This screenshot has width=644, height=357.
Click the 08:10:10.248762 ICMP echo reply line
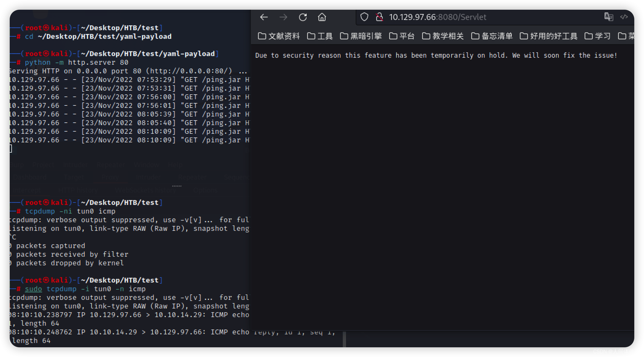[x=173, y=332]
